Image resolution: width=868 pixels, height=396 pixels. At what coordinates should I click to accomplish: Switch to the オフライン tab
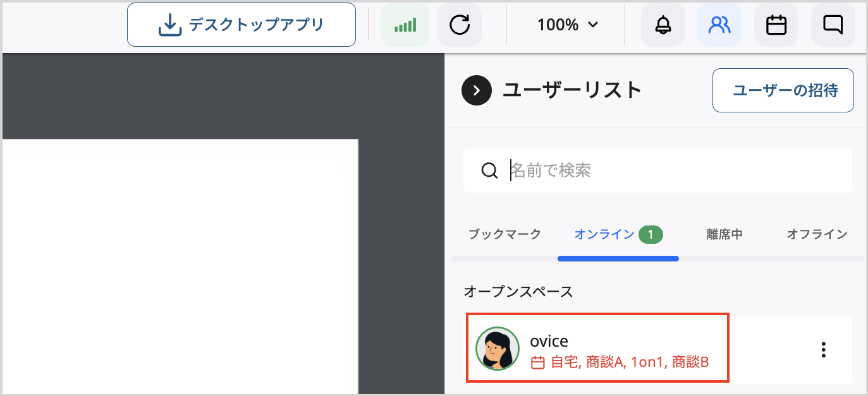point(816,234)
